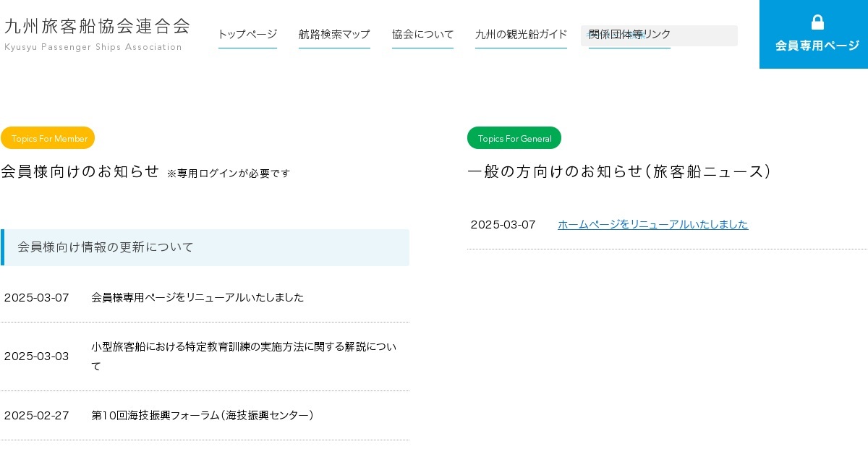Open 九州の観光船ガイド navigation link

[x=521, y=34]
